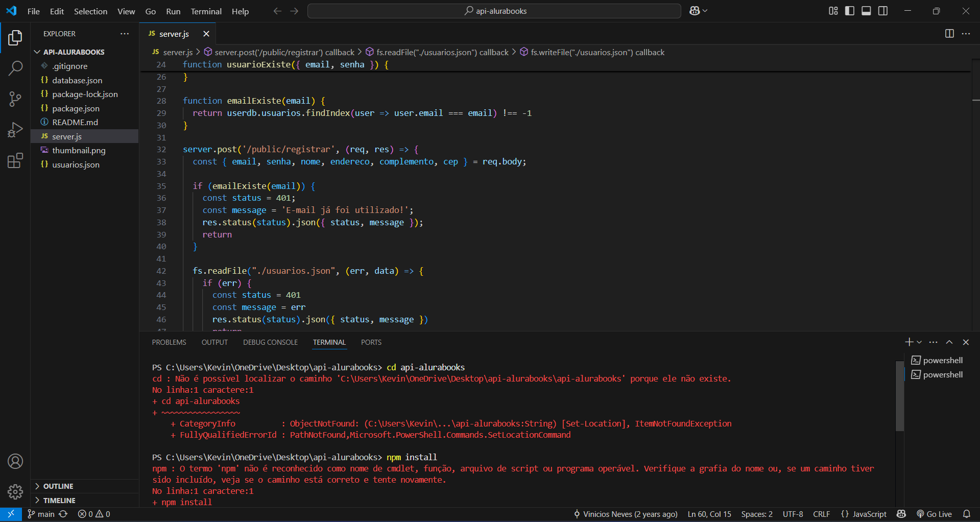Change UTF-8 file encoding
The image size is (980, 522).
click(793, 514)
